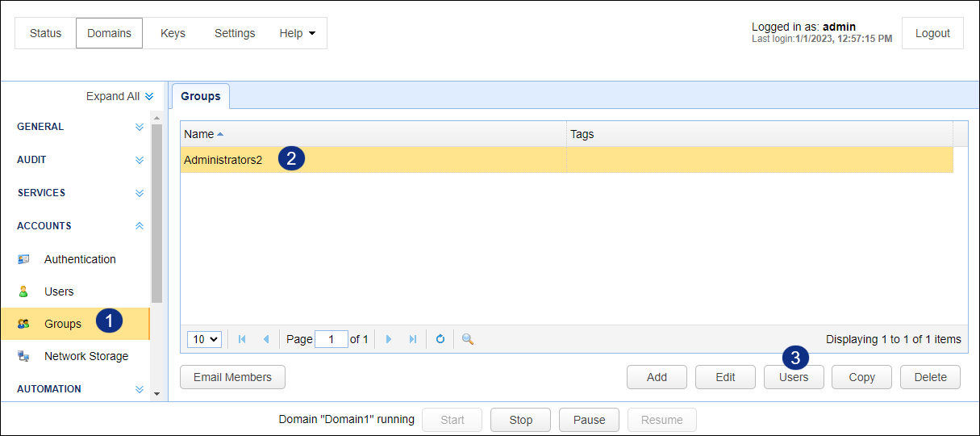Click the 'Logged in as: admin' text

[x=803, y=27]
